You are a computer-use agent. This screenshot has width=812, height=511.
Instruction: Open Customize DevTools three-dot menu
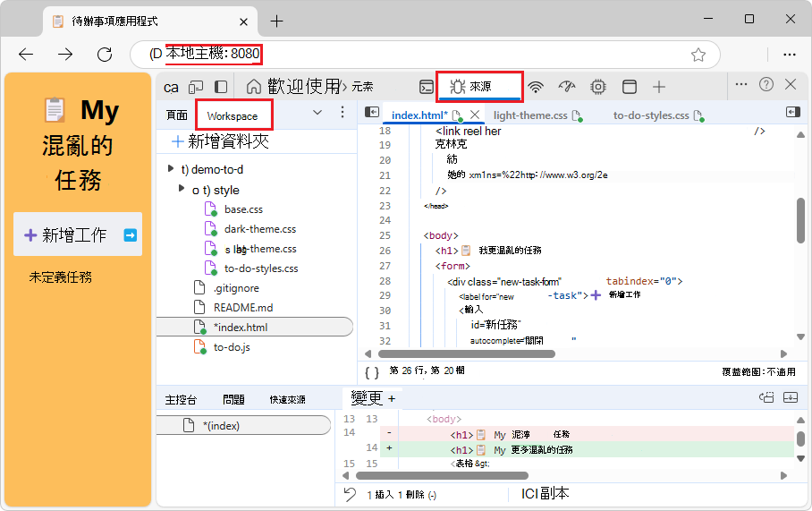click(741, 84)
